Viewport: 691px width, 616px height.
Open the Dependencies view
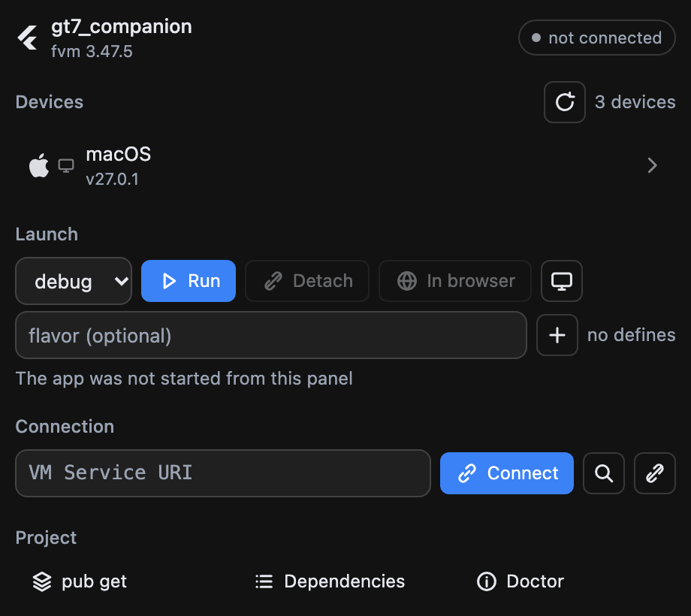pyautogui.click(x=330, y=581)
